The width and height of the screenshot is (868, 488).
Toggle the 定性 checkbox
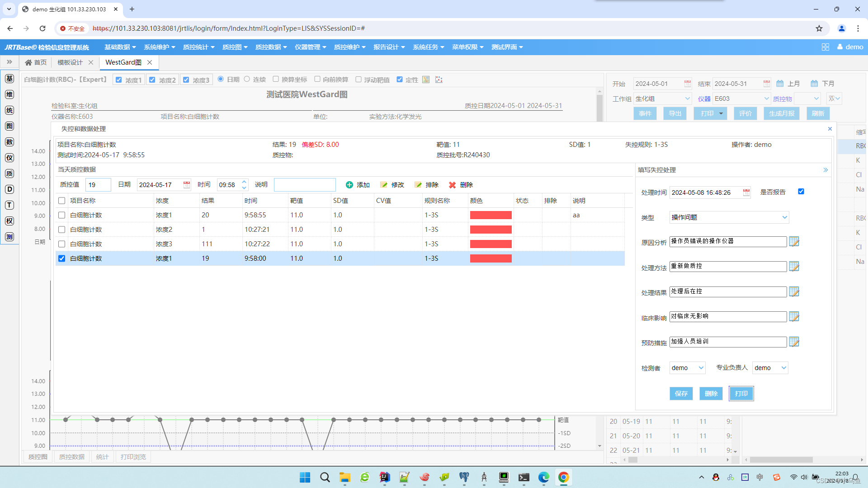click(x=400, y=80)
